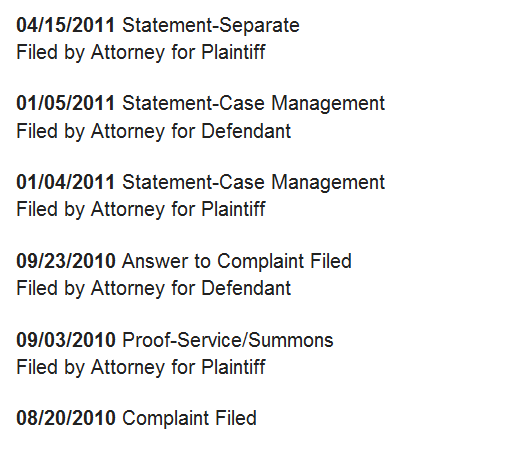Image resolution: width=520 pixels, height=458 pixels.
Task: Click the 01/04/2011 date entry
Action: click(x=66, y=182)
